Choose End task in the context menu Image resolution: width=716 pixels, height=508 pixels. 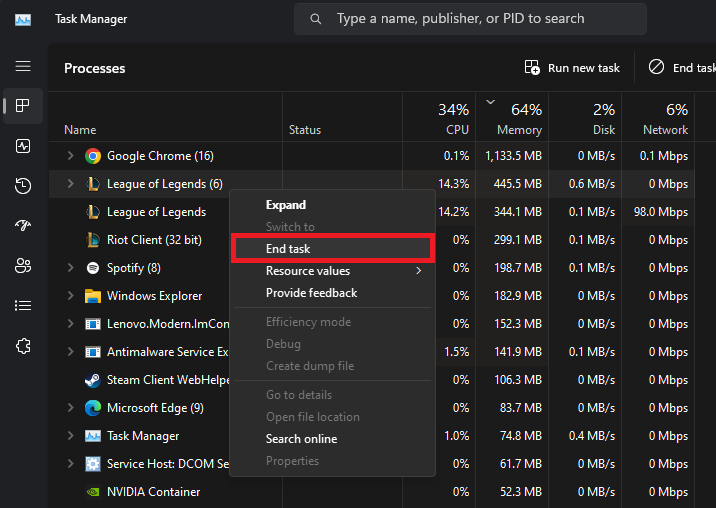click(332, 249)
